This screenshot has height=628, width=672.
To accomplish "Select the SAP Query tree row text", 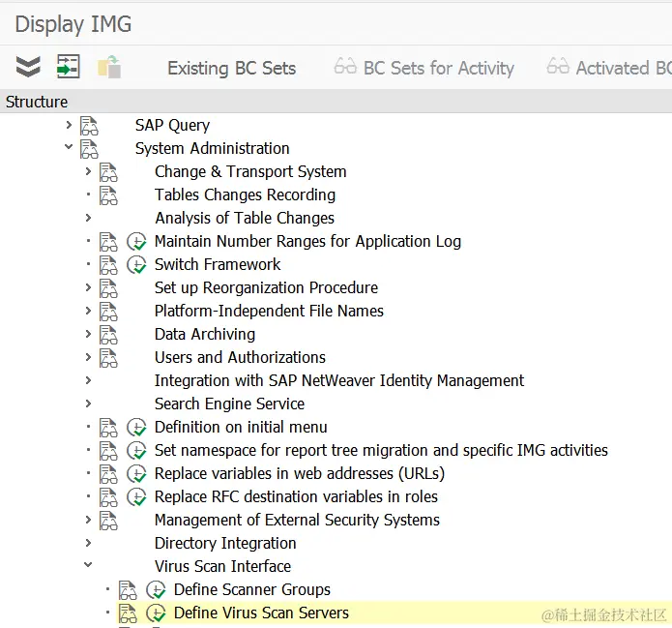I will coord(172,125).
